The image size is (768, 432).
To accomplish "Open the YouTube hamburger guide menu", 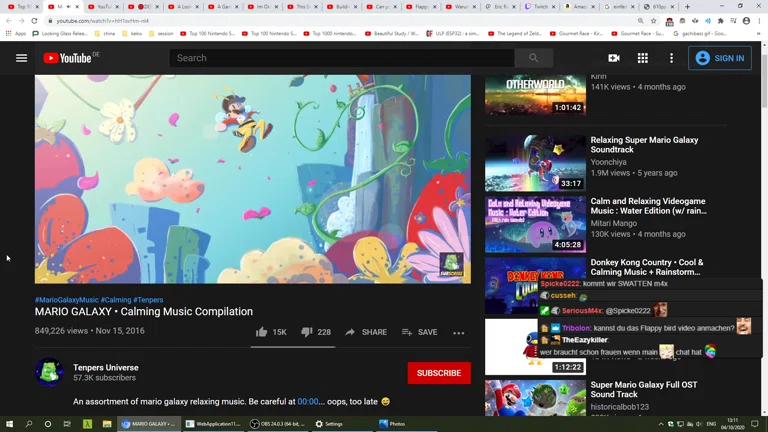I will click(21, 58).
